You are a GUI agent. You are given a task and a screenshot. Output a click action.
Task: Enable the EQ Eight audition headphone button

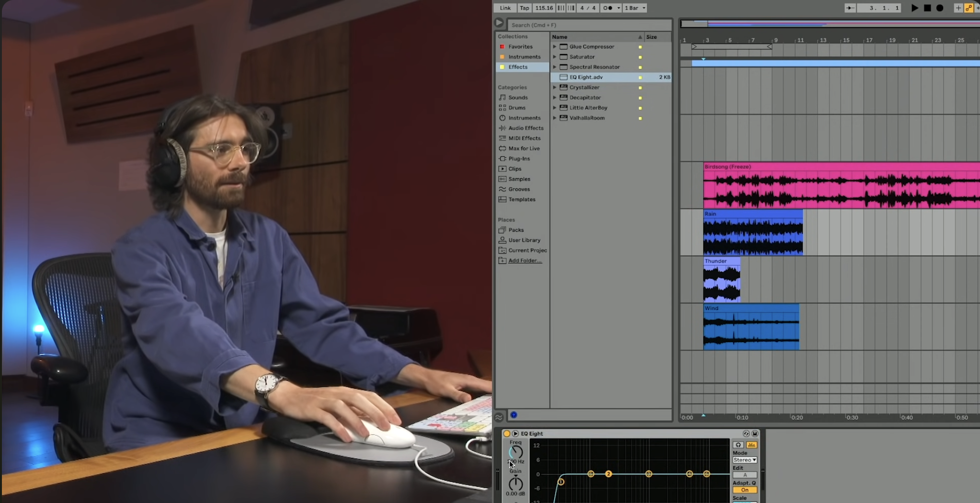point(738,445)
